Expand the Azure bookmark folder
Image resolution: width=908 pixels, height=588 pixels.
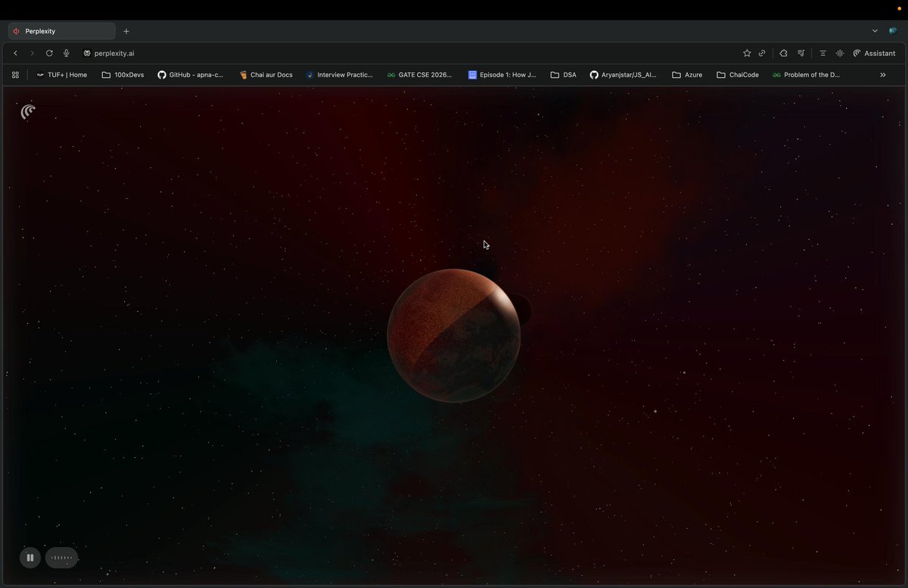[x=687, y=75]
